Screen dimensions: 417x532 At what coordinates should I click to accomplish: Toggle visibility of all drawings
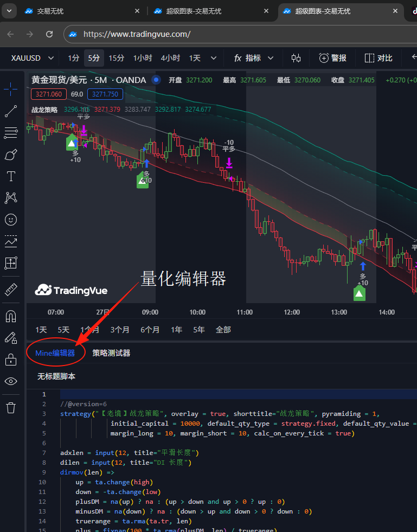tap(10, 381)
